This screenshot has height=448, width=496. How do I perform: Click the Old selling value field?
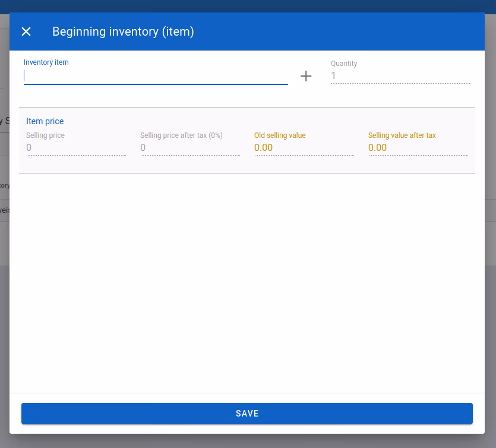(x=304, y=148)
